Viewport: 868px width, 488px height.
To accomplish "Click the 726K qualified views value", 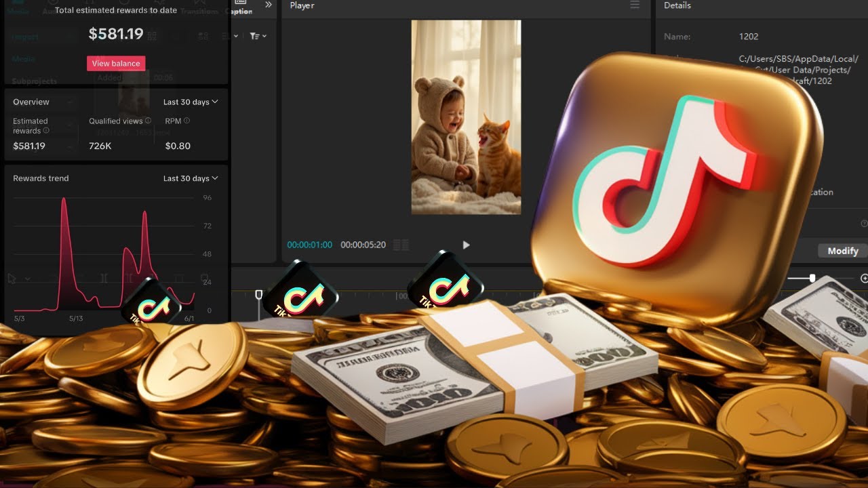I will (100, 146).
